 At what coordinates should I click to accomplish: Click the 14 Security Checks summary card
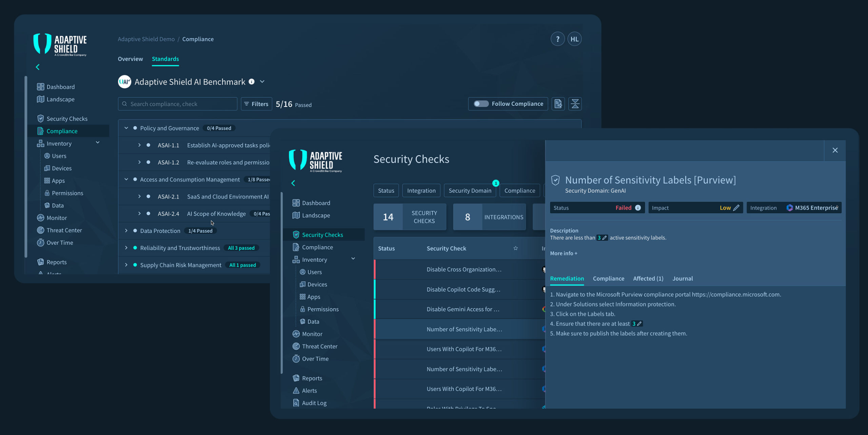pos(410,217)
